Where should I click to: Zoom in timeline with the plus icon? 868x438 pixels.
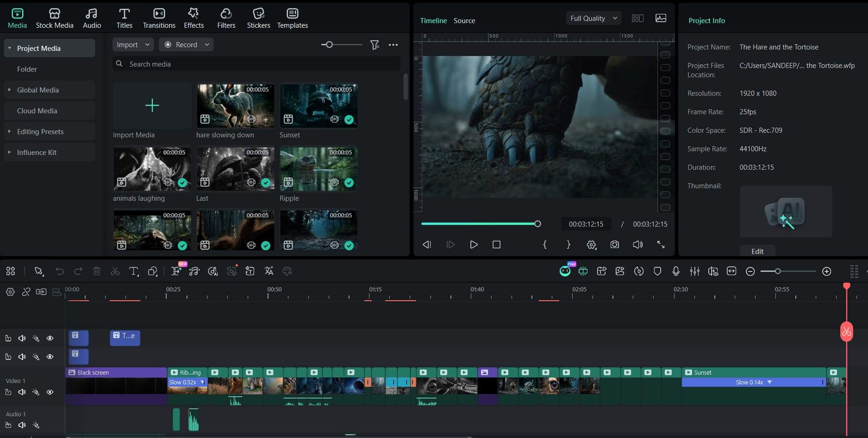827,271
